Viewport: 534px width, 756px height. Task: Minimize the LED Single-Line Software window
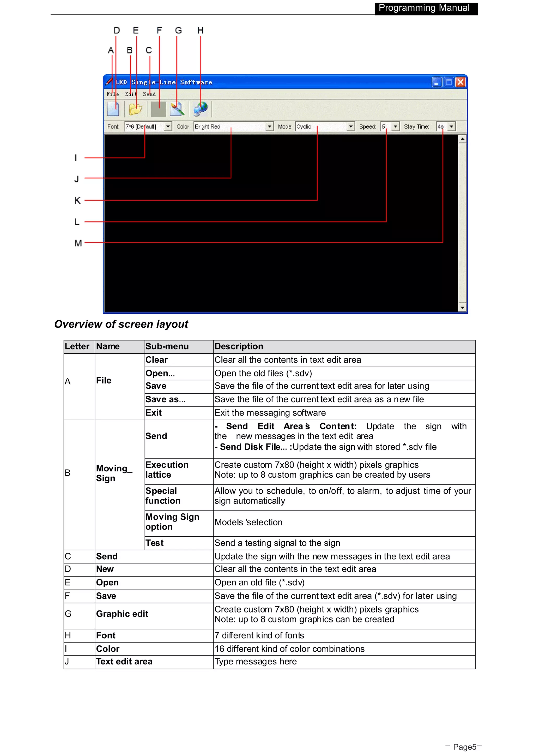coord(437,82)
